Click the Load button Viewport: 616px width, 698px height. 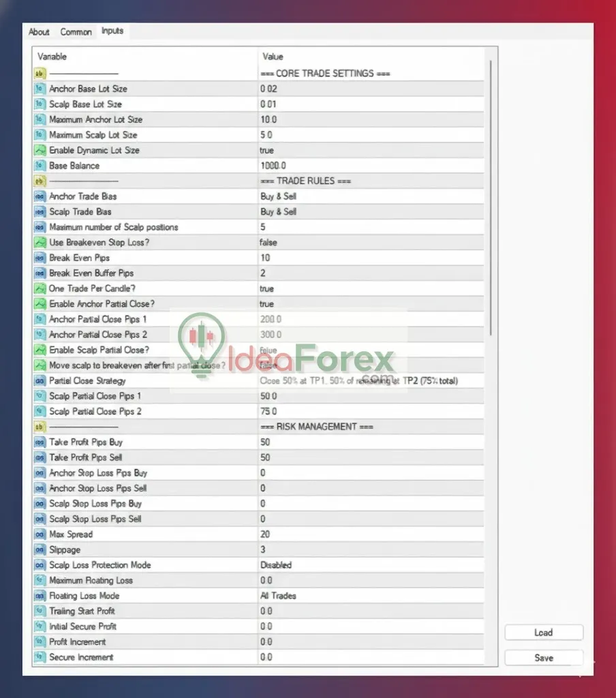(543, 633)
